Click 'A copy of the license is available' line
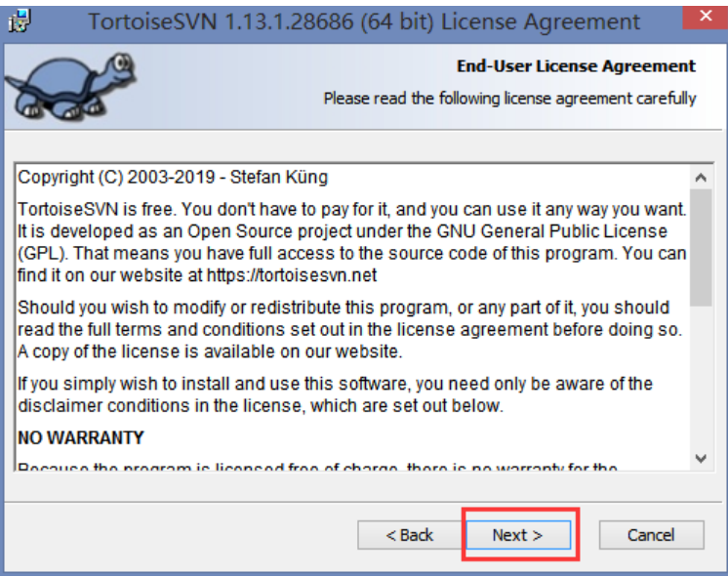Image resolution: width=728 pixels, height=577 pixels. pos(210,351)
